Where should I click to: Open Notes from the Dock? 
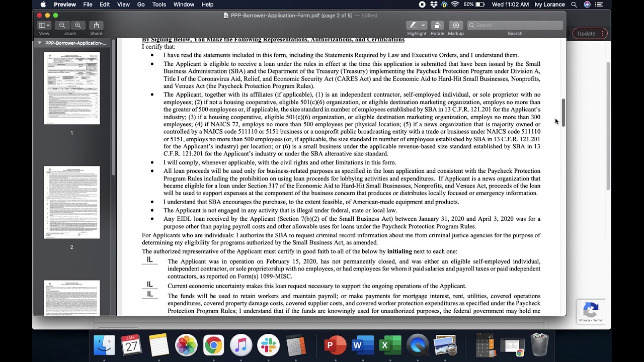159,345
